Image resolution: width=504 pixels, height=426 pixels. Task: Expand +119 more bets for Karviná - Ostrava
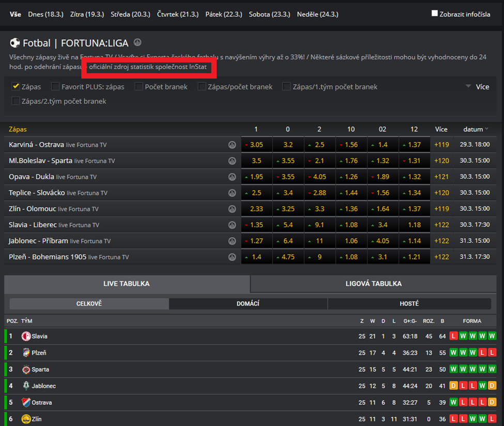(441, 145)
